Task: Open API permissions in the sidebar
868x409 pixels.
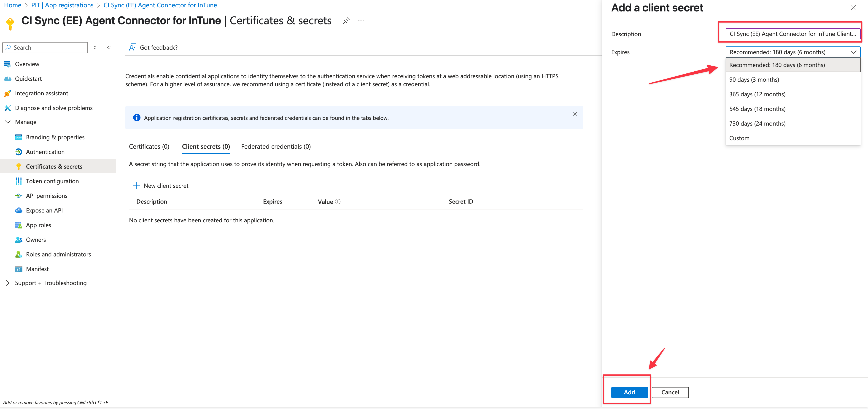Action: (x=46, y=196)
